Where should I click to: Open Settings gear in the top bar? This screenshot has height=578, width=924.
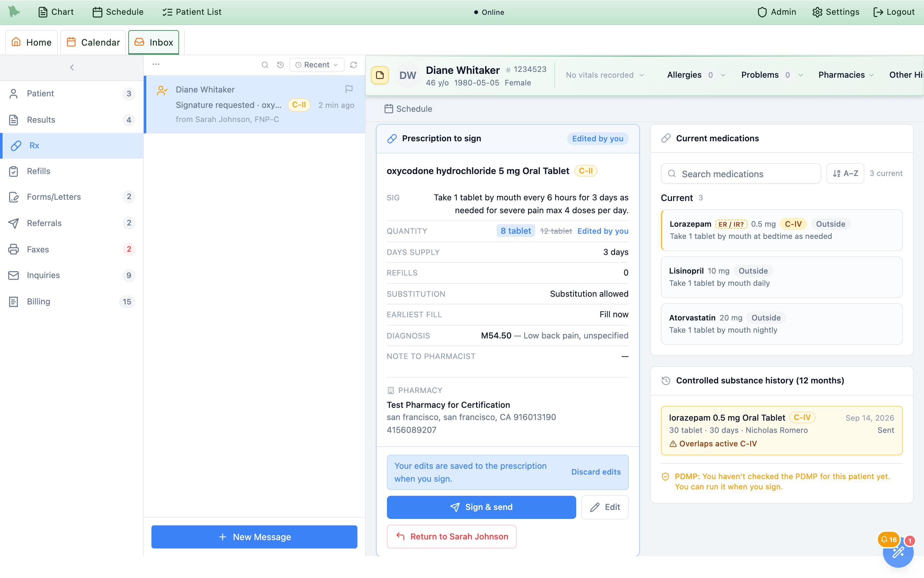point(836,12)
